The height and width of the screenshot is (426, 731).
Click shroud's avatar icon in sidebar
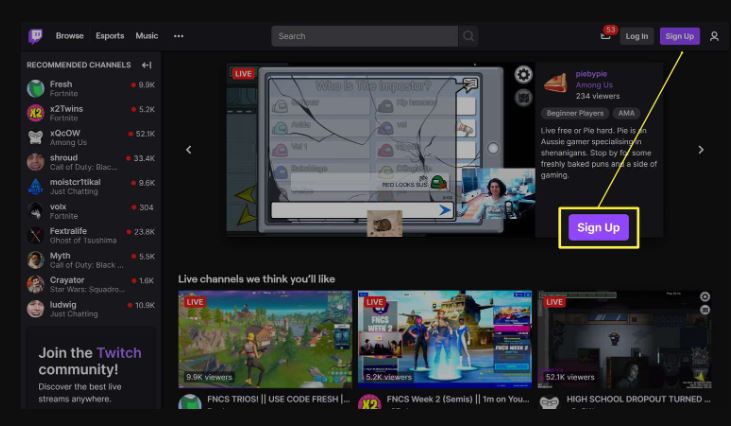(x=35, y=162)
